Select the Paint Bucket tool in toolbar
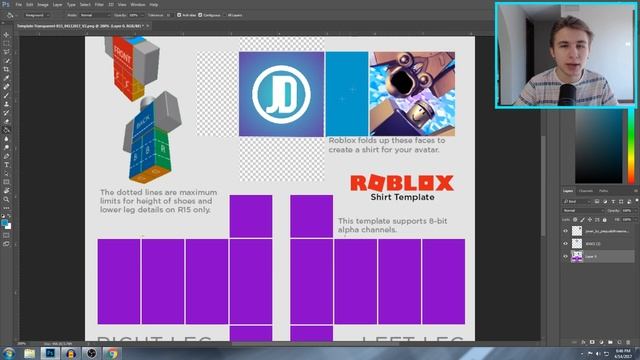This screenshot has height=360, width=640. pos(6,130)
